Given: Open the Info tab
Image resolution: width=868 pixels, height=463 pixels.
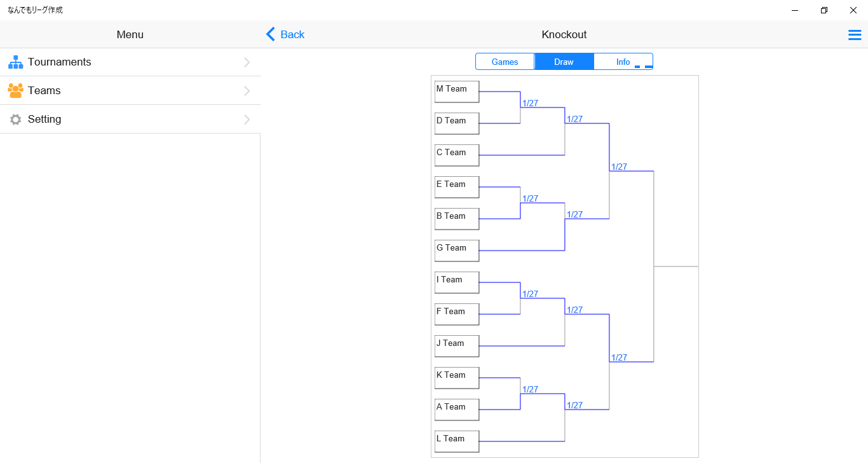Looking at the screenshot, I should (623, 62).
